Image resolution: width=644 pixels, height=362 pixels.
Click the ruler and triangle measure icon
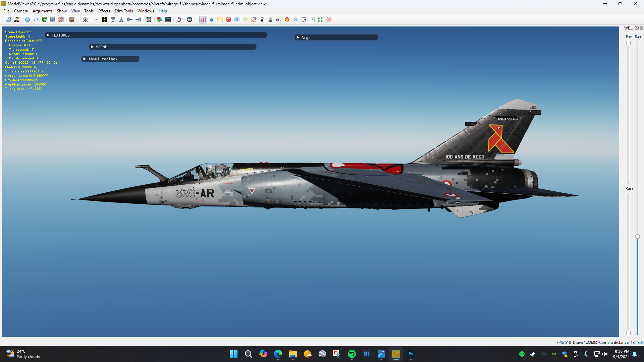254,19
